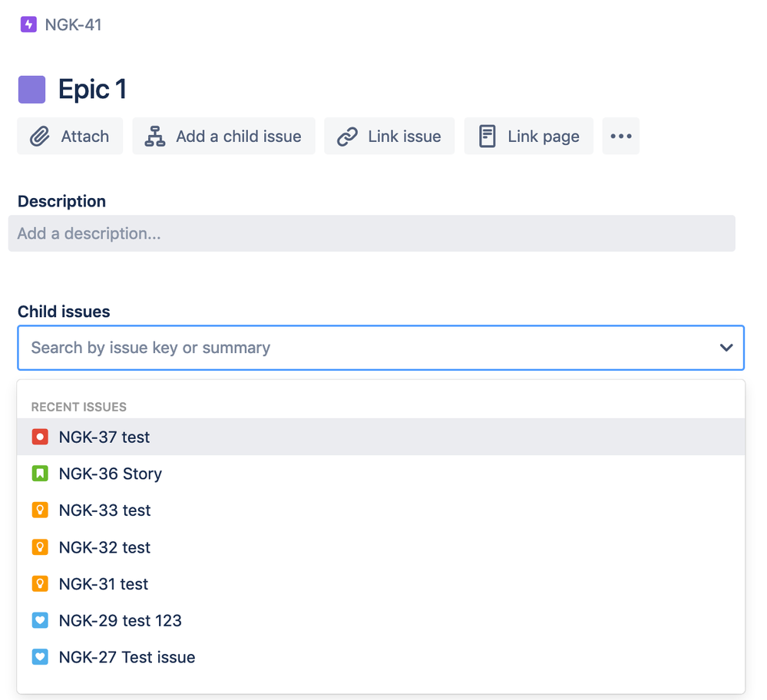Select NGK-37 test from recent issues
The image size is (767, 700).
[x=381, y=437]
